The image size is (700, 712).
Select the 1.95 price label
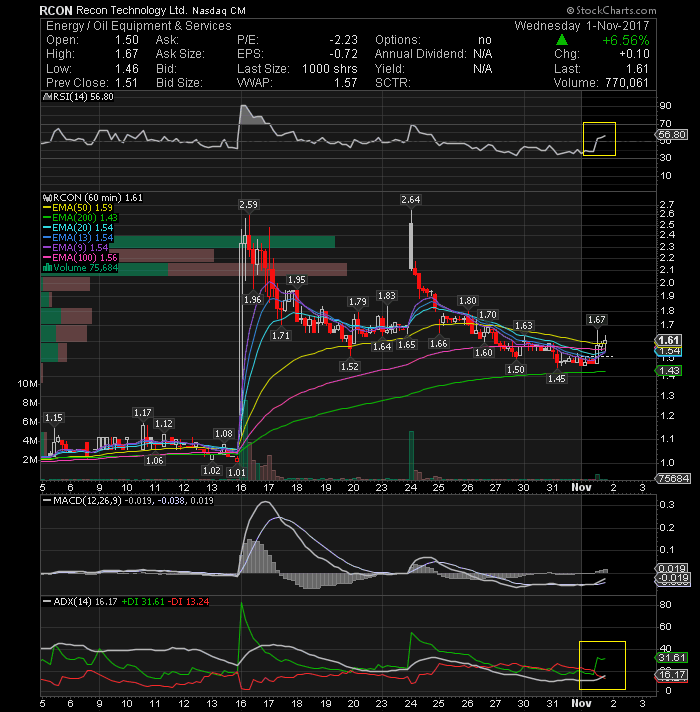297,280
